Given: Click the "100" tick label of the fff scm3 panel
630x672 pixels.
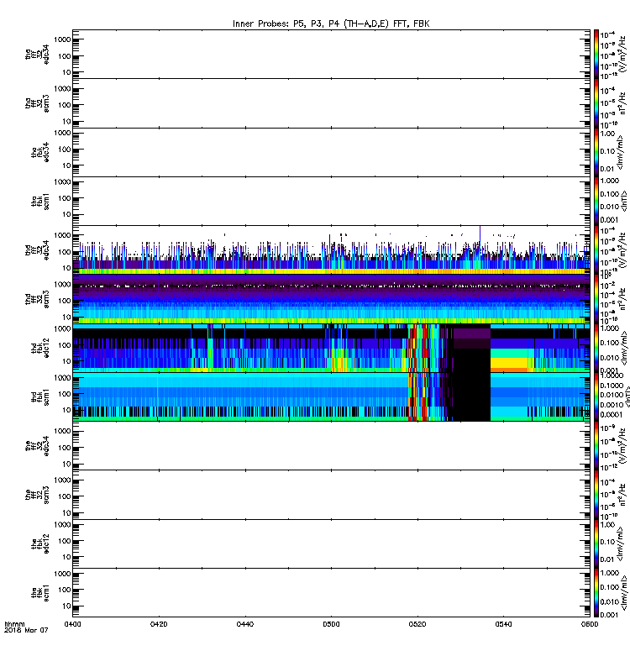Looking at the screenshot, I should [65, 496].
